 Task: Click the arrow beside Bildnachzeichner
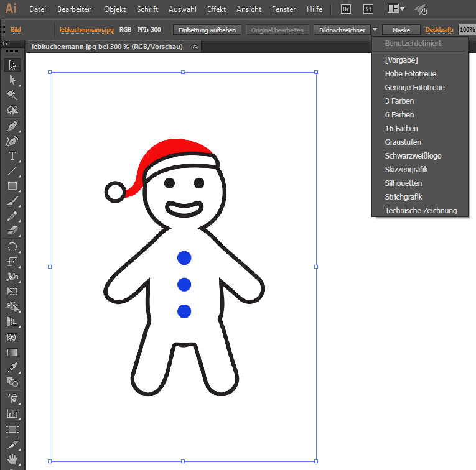375,30
